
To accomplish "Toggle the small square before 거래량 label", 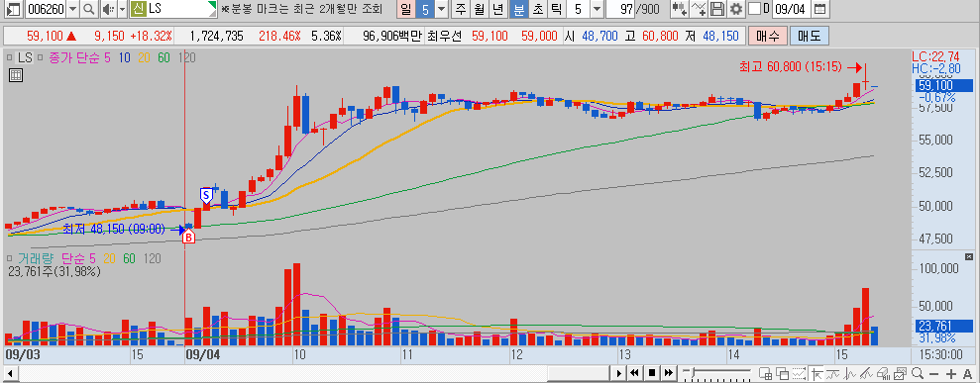I will (x=9, y=257).
